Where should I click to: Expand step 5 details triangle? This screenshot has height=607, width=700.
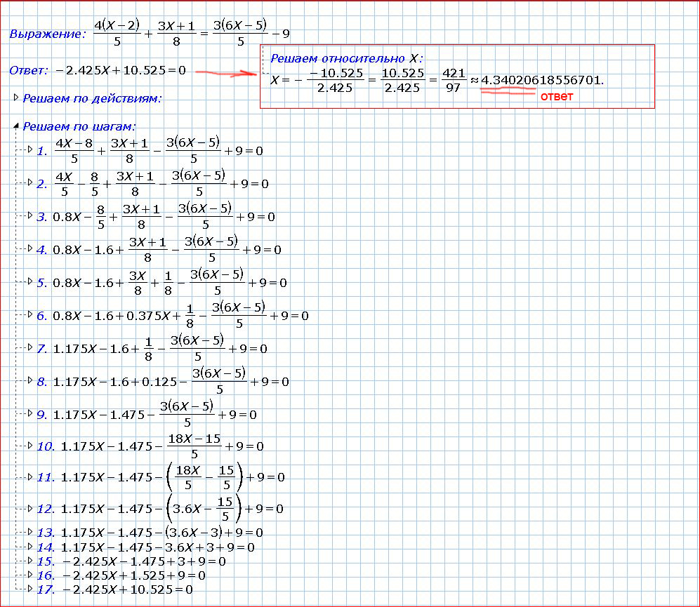coord(30,281)
